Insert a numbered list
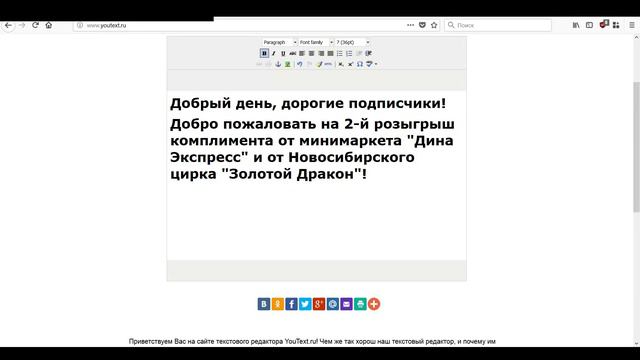 click(x=349, y=53)
